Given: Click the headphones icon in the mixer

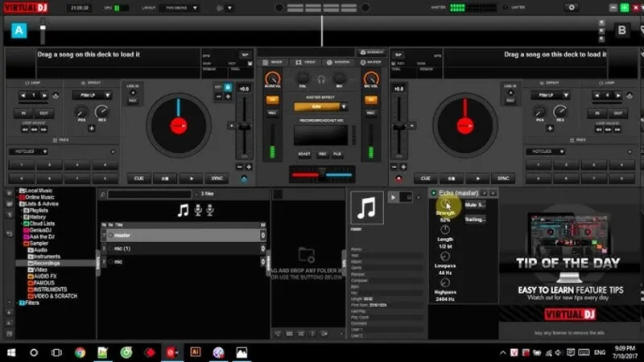Looking at the screenshot, I should 321,80.
